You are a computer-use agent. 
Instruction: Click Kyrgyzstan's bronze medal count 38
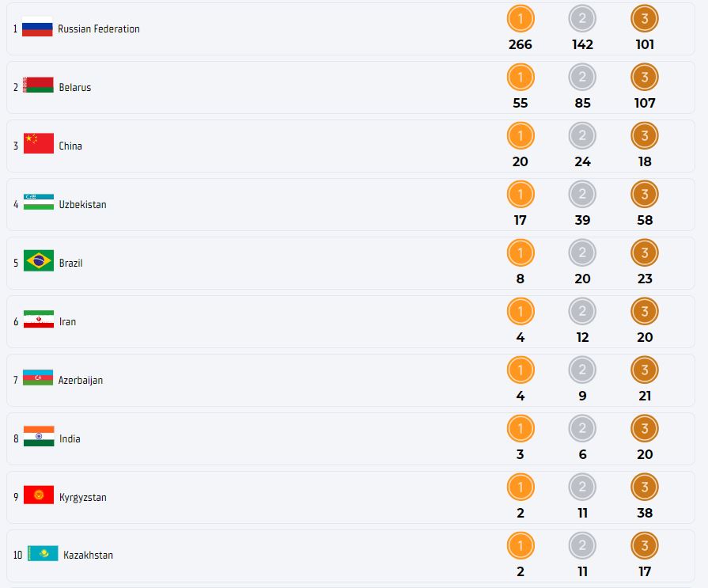click(645, 513)
